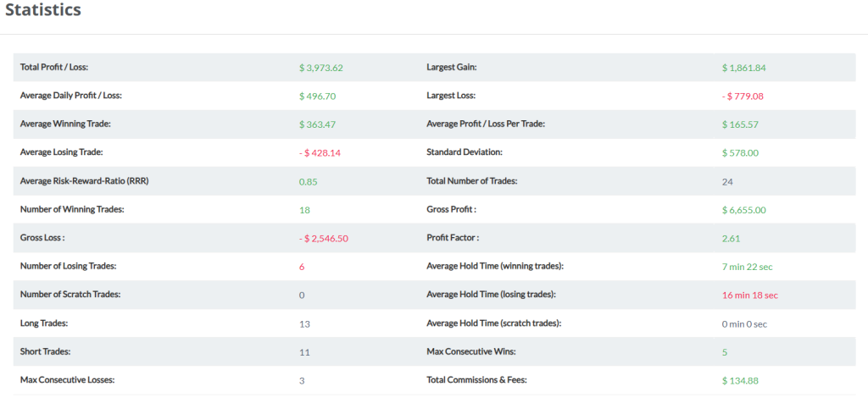Click the max consecutive losses value 3
This screenshot has width=868, height=403.
point(302,380)
